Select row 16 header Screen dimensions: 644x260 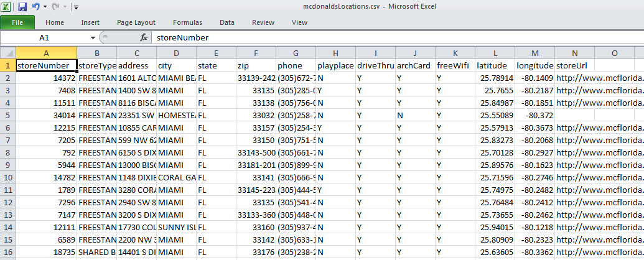(8, 251)
